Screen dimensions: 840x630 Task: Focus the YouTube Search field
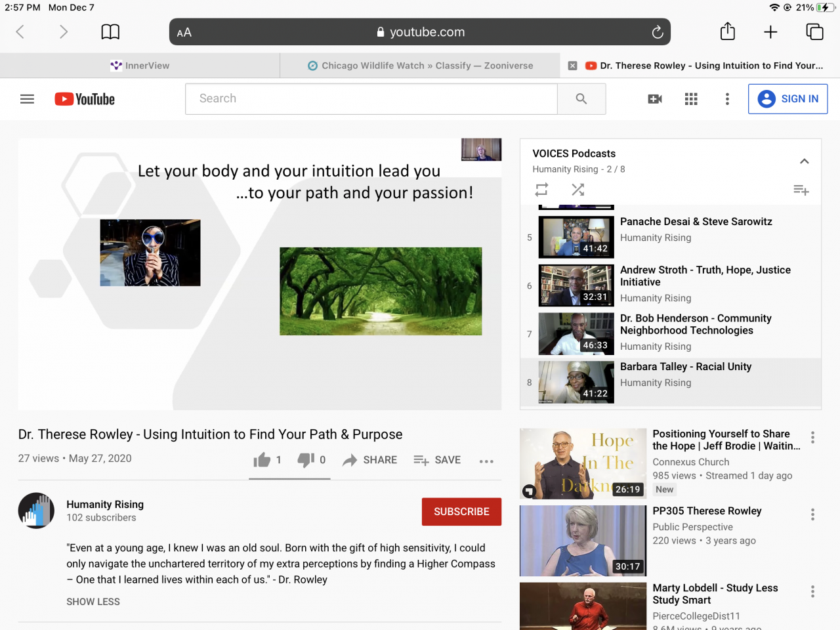(371, 99)
